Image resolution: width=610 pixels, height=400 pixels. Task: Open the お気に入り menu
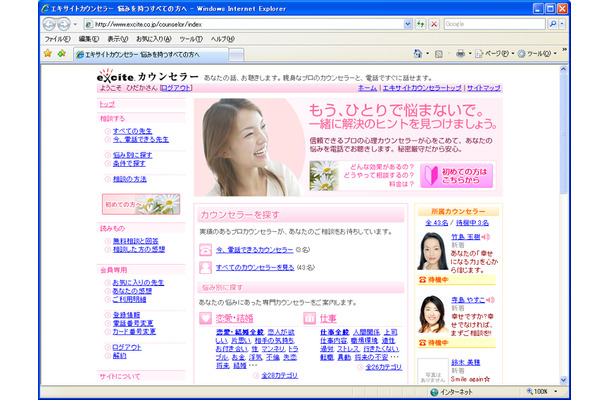[154, 39]
